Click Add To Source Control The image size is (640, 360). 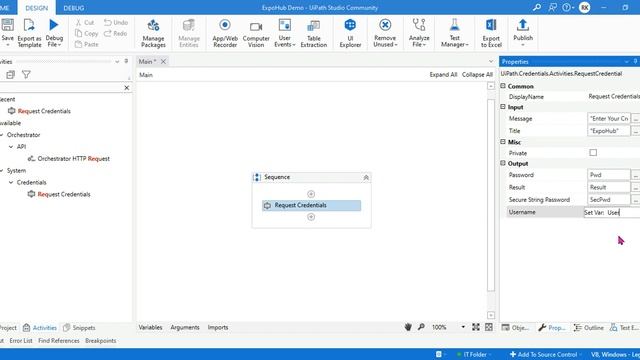544,354
